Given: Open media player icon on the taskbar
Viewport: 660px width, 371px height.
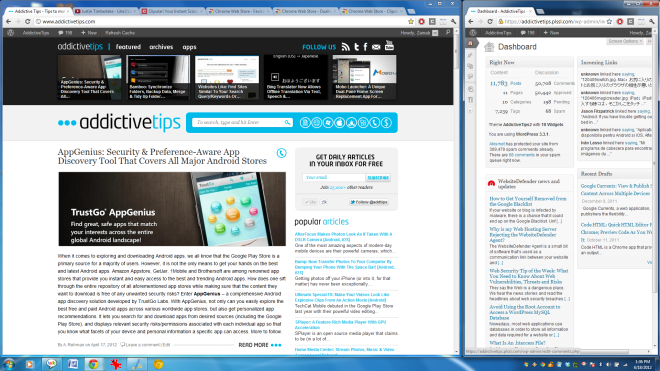Looking at the screenshot, I should (x=29, y=364).
